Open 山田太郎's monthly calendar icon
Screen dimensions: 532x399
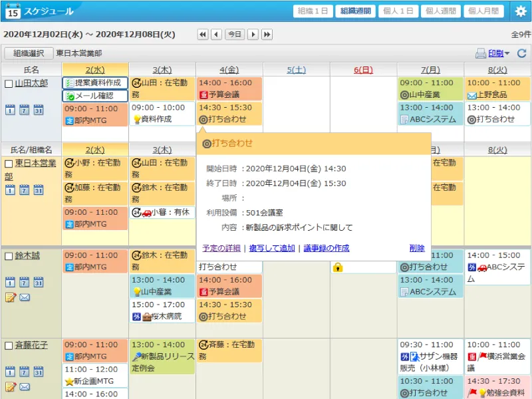coord(39,110)
